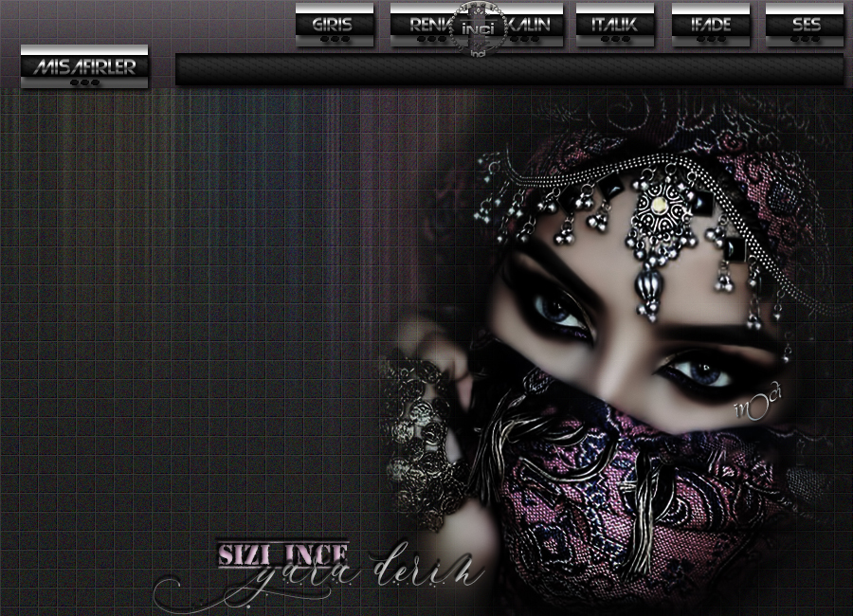The height and width of the screenshot is (616, 853).
Task: Click the three dots under SES
Action: (x=805, y=41)
